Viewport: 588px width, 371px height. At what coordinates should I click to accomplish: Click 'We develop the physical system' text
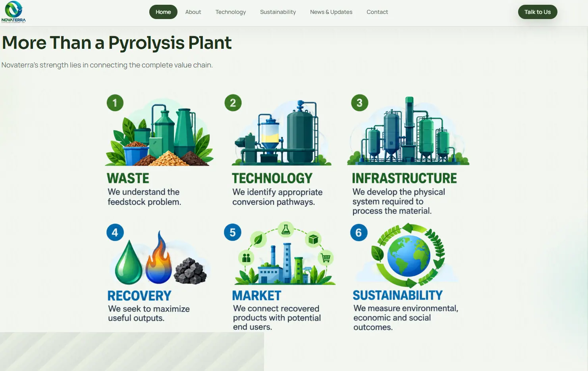[x=399, y=201]
